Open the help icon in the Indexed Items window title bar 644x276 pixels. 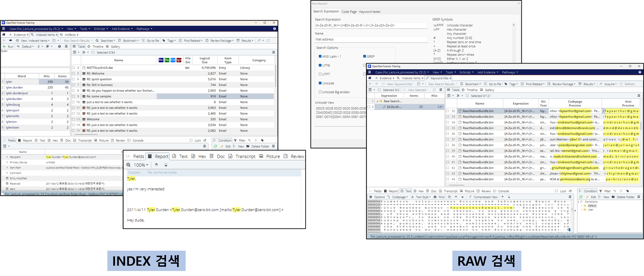[x=274, y=29]
